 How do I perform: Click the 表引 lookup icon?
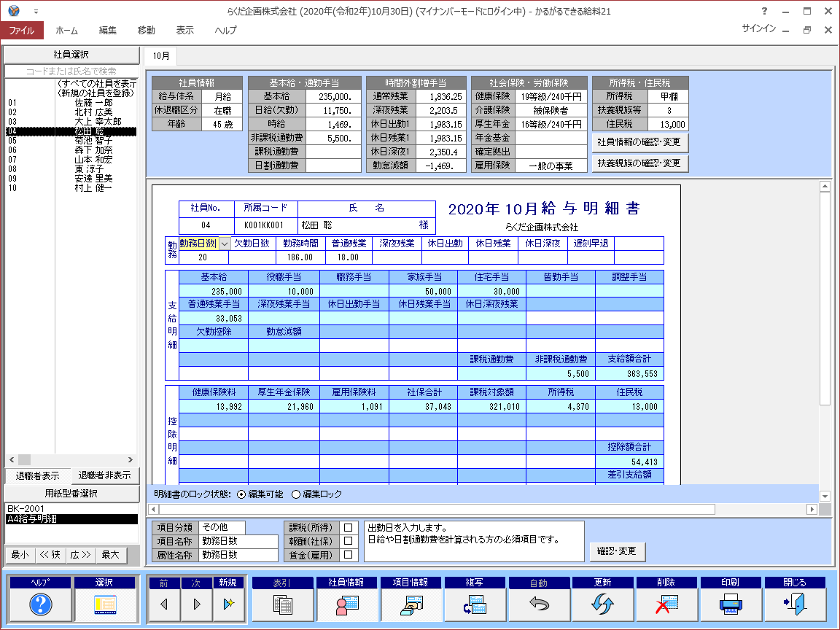click(x=282, y=604)
